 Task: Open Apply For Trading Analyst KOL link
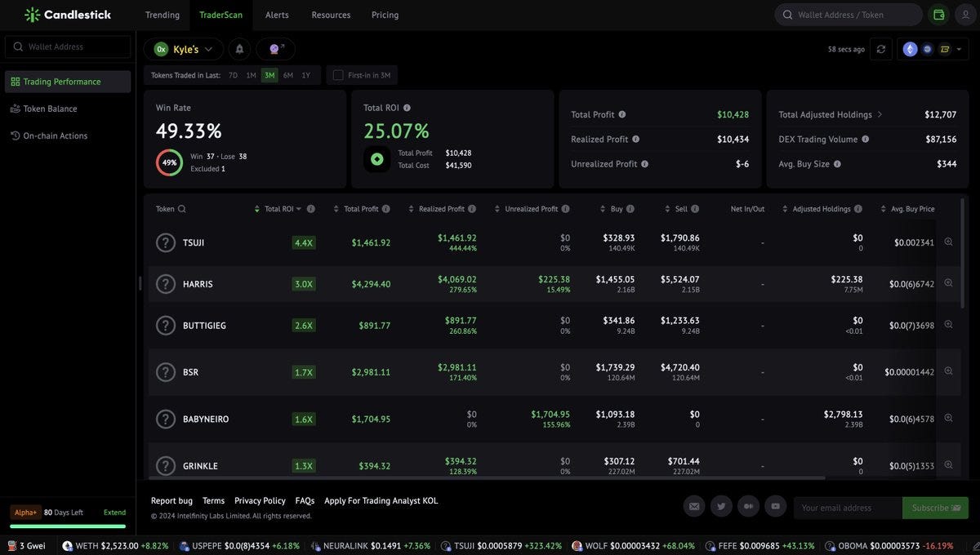(x=381, y=500)
